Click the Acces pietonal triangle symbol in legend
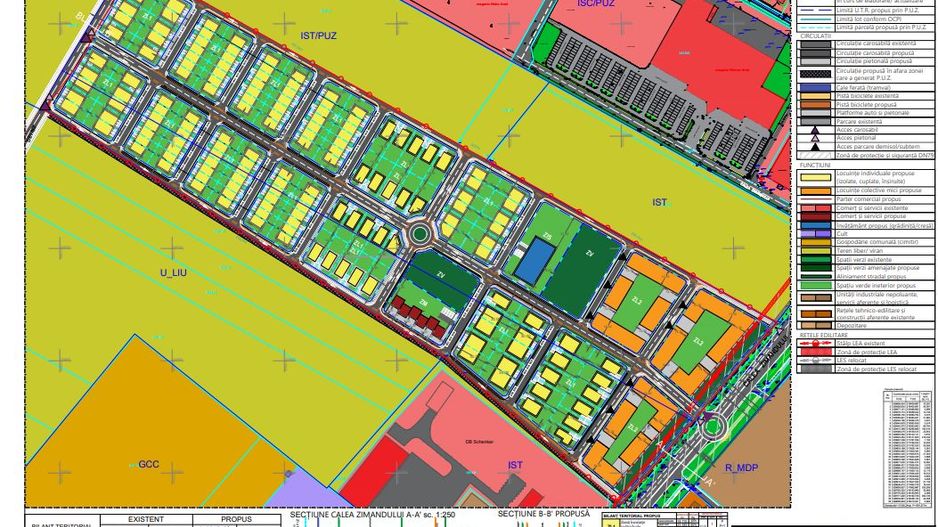Screen dimensions: 938x527 click(815, 138)
